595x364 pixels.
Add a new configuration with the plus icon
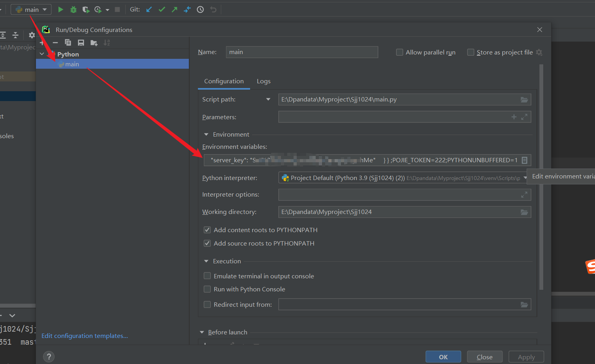pyautogui.click(x=42, y=42)
